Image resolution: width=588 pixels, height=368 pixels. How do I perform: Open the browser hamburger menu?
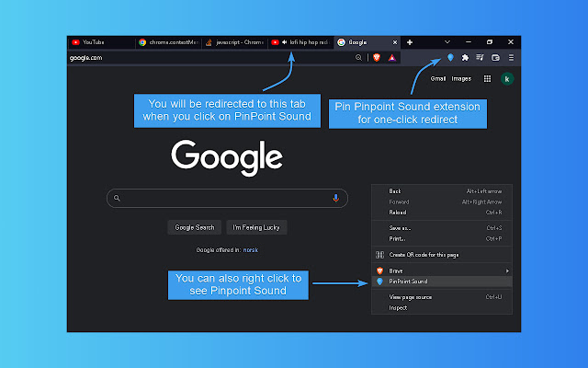tap(511, 57)
